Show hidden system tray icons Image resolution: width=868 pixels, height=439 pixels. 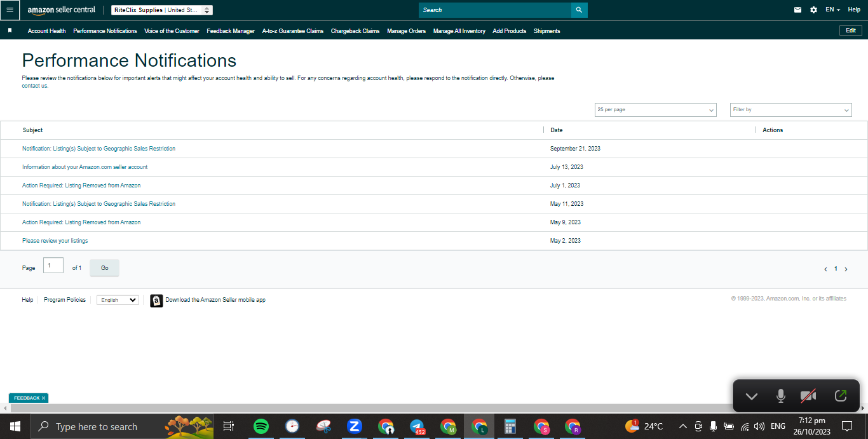683,426
